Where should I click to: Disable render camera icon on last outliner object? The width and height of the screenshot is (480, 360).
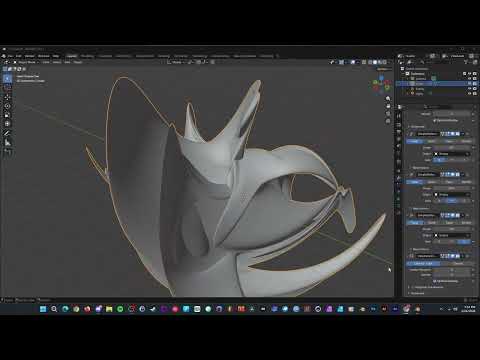click(474, 94)
